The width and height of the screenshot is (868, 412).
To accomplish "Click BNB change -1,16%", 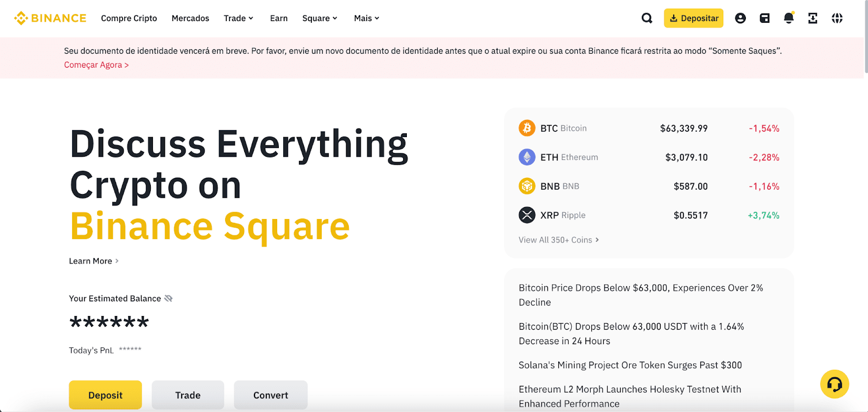I will (764, 186).
